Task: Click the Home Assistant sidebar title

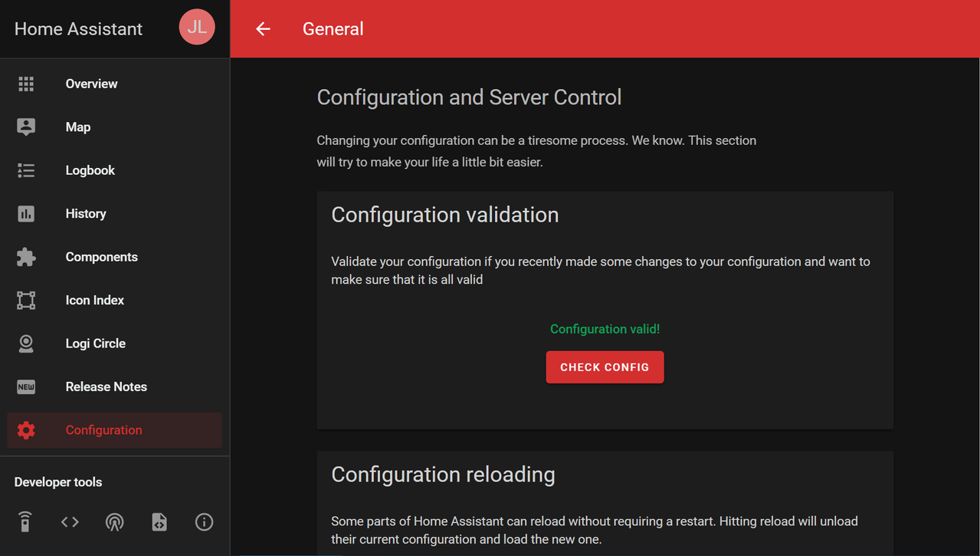Action: (78, 29)
